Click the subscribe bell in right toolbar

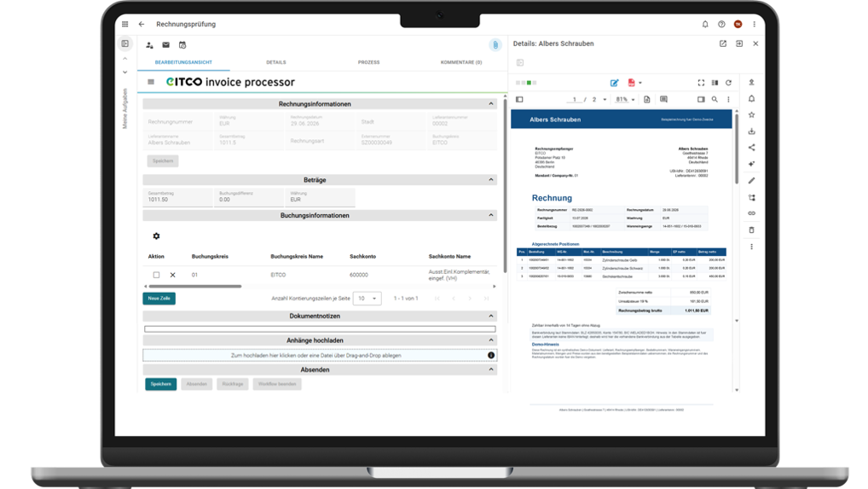coord(752,99)
